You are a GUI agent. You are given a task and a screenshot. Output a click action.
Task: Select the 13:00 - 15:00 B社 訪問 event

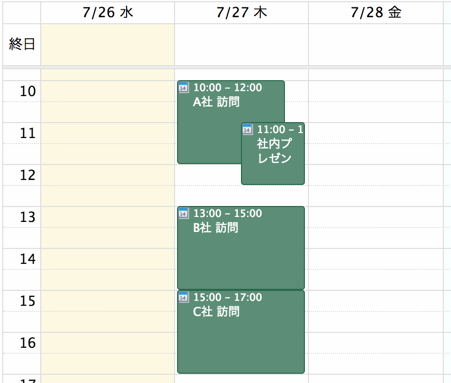(x=241, y=248)
